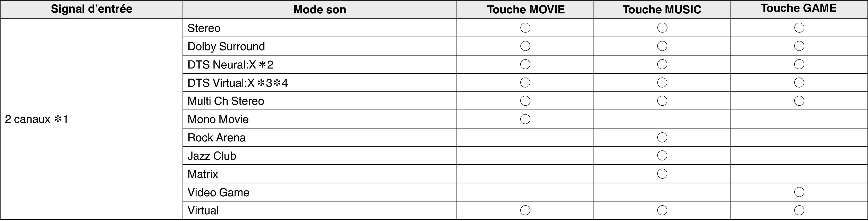Image resolution: width=868 pixels, height=221 pixels.
Task: Click the Mode son column header
Action: 319,10
